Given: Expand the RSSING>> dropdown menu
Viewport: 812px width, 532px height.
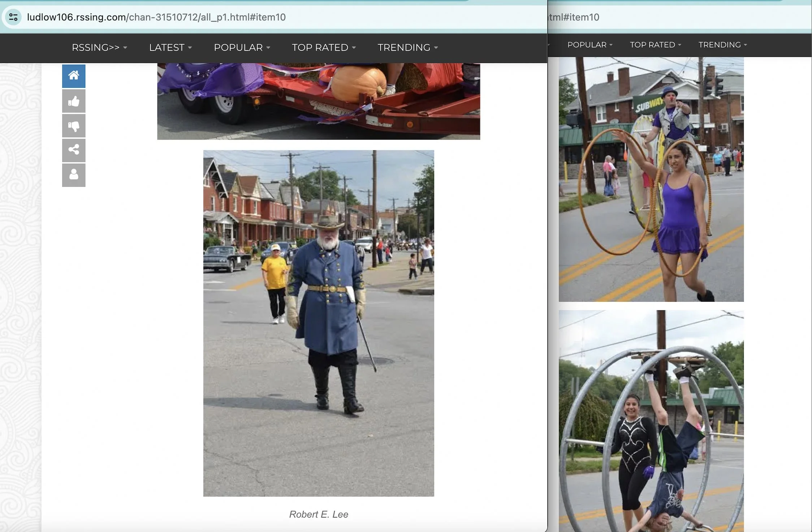Looking at the screenshot, I should click(99, 47).
